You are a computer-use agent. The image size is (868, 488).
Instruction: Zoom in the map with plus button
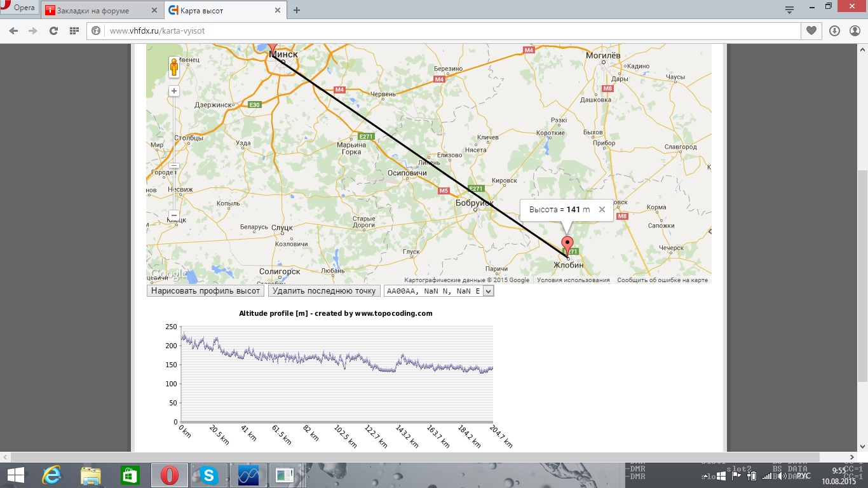click(174, 91)
